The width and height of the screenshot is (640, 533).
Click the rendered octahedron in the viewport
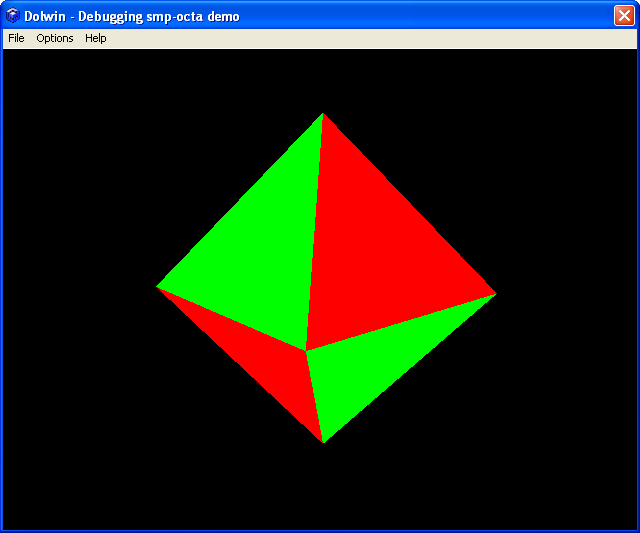[x=326, y=278]
